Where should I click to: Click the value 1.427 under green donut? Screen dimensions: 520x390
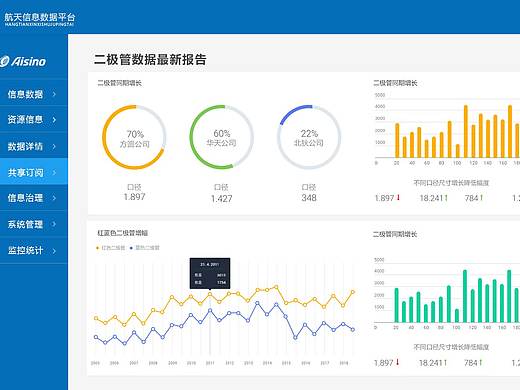pyautogui.click(x=221, y=199)
